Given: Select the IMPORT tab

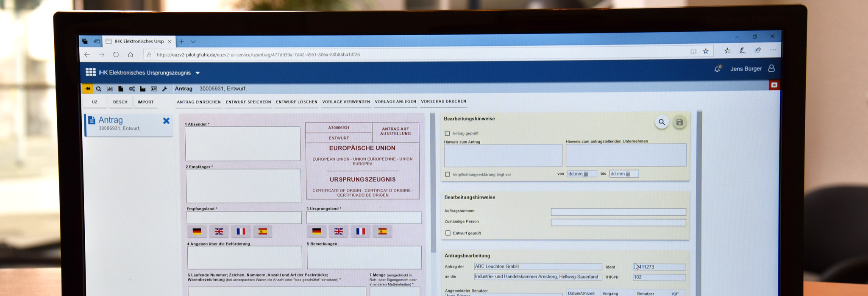Looking at the screenshot, I should pos(145,102).
